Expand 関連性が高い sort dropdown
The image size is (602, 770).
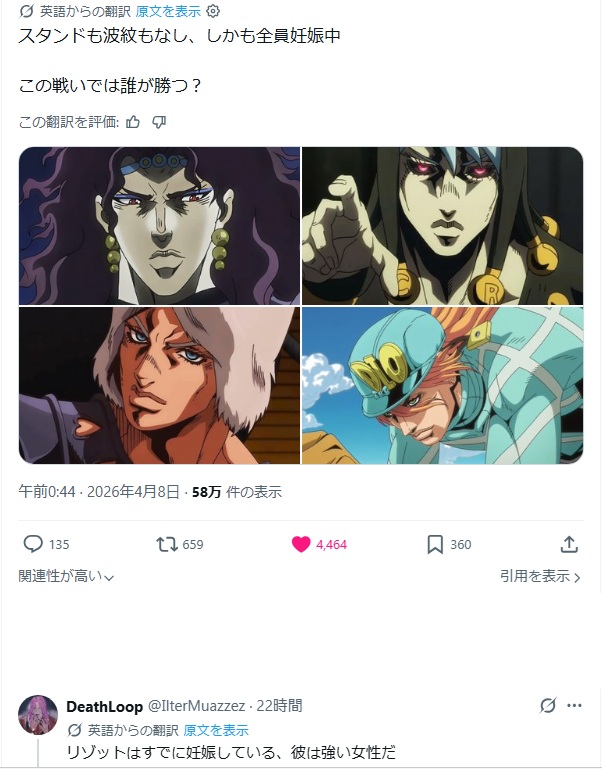(66, 576)
